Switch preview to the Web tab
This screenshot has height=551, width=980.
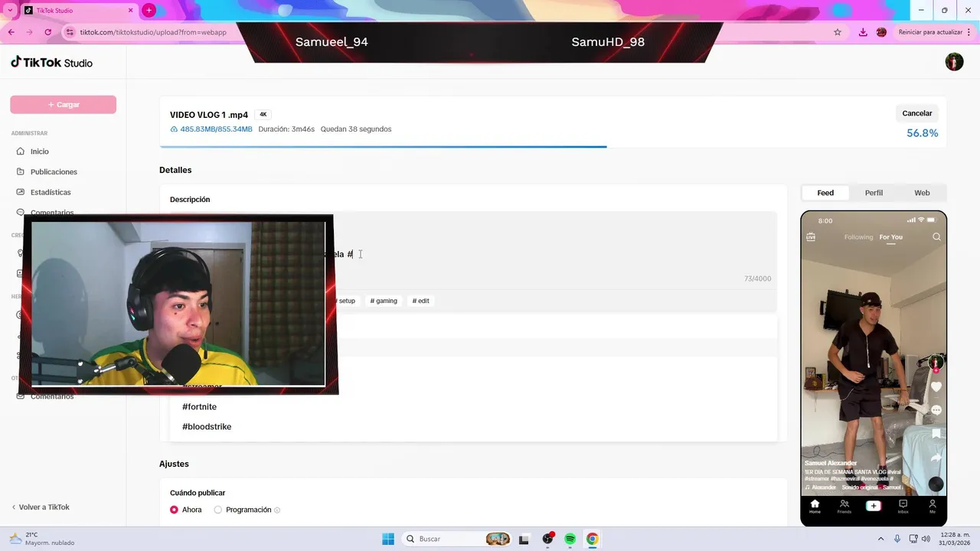922,193
